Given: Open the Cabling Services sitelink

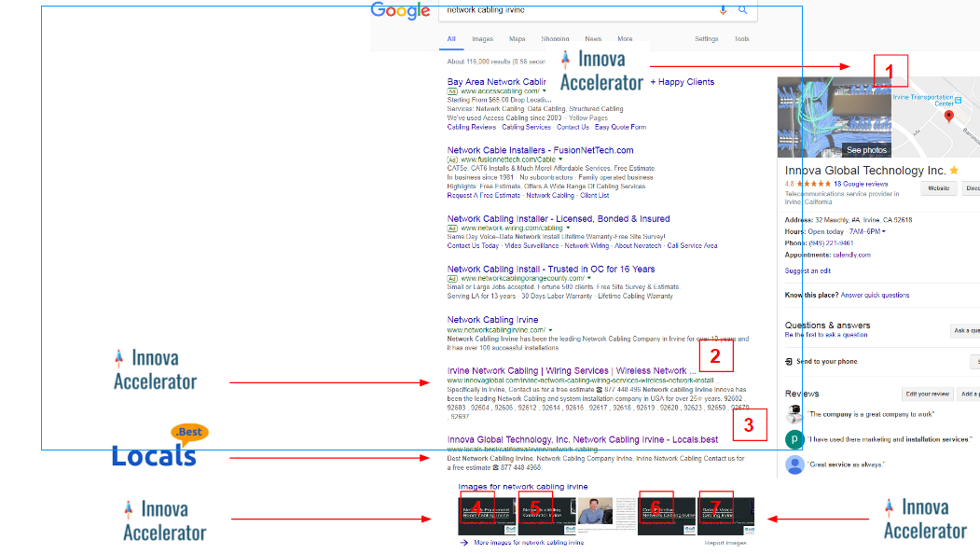Looking at the screenshot, I should (526, 127).
